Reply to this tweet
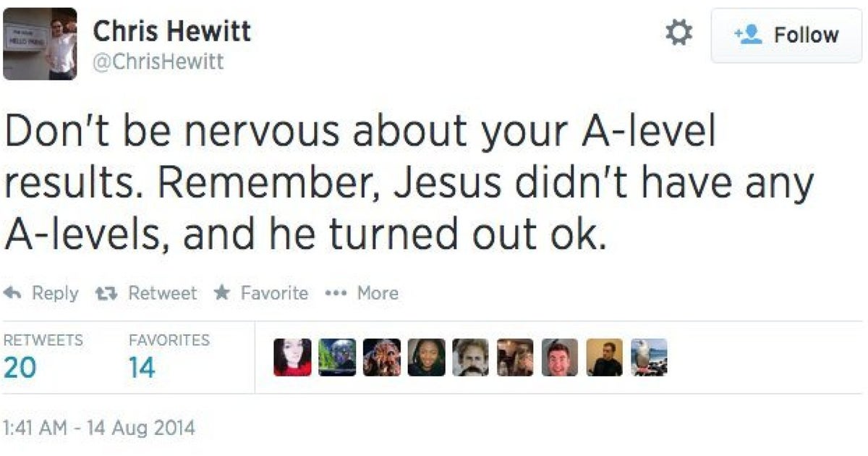868x456 pixels. [x=41, y=293]
